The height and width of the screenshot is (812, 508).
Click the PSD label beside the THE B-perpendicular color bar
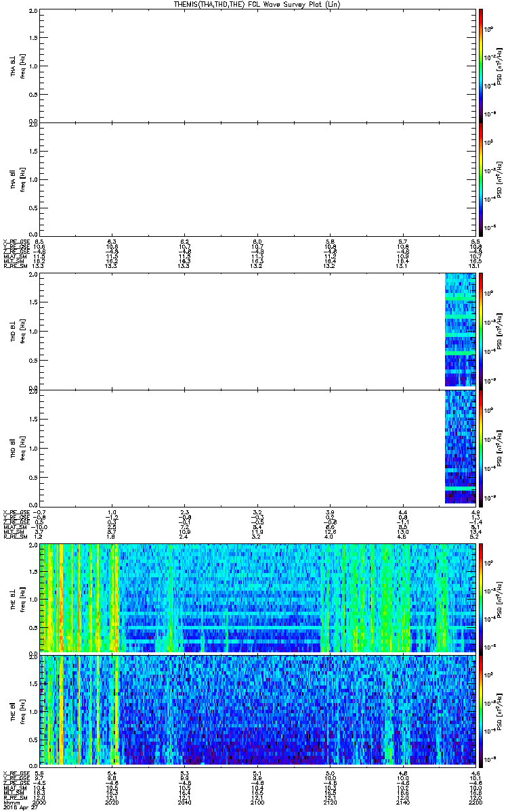(x=499, y=598)
